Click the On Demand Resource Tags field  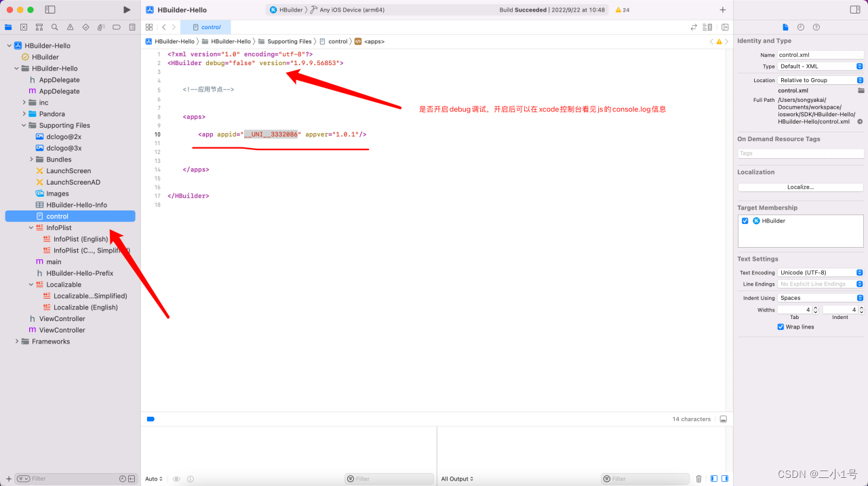click(801, 153)
